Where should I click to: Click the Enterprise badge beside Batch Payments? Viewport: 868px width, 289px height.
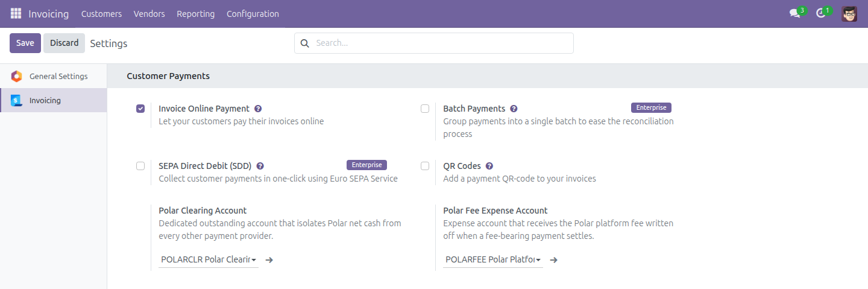point(651,107)
